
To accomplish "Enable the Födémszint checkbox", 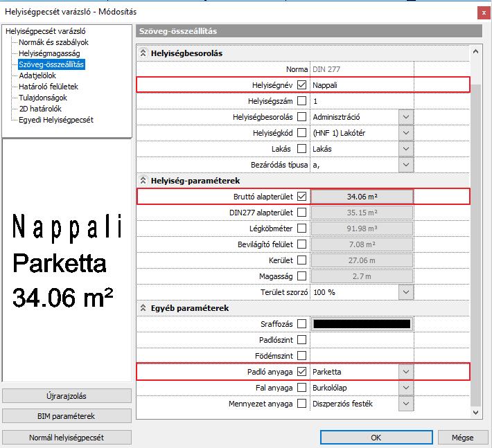I will point(301,355).
